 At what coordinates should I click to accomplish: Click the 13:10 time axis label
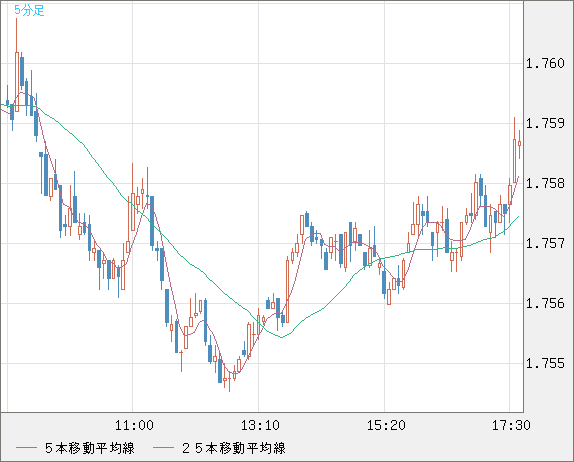[x=260, y=425]
